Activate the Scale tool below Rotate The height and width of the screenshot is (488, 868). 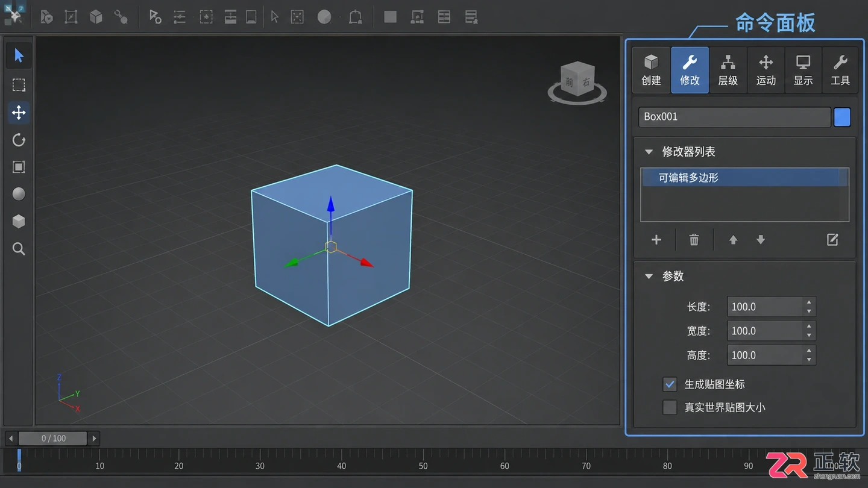coord(19,167)
